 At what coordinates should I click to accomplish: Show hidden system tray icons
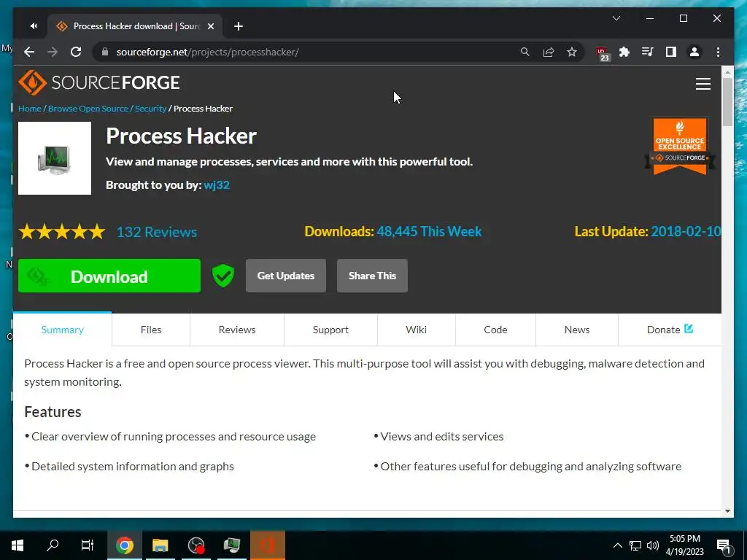pyautogui.click(x=617, y=545)
